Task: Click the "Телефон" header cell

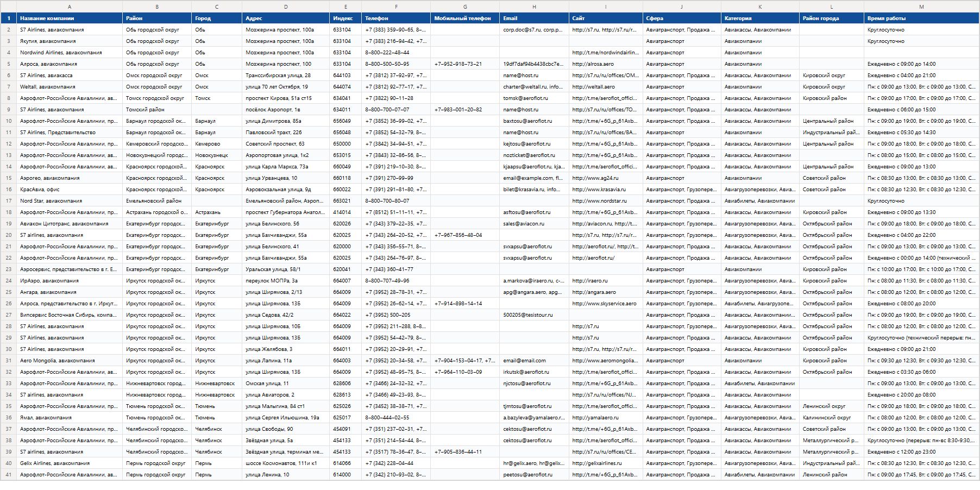Action: tap(396, 18)
